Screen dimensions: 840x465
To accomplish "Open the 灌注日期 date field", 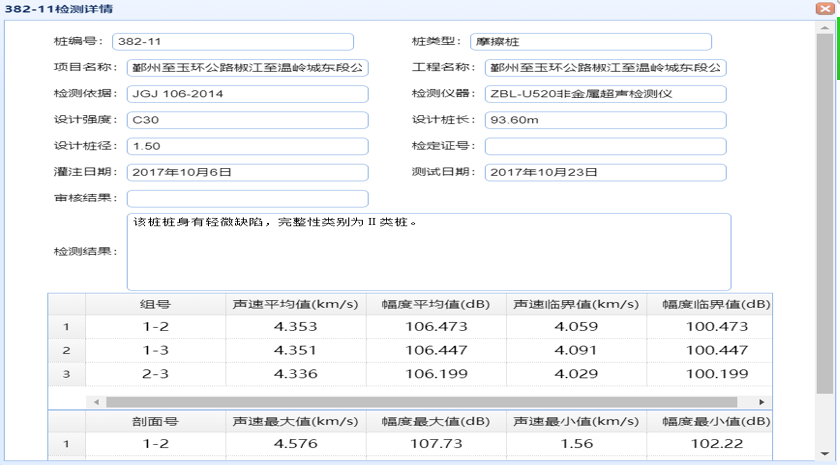I will [248, 172].
